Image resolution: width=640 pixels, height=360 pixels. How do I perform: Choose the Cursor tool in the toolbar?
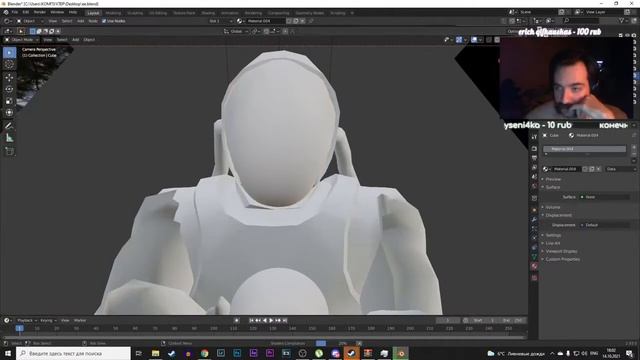click(x=9, y=64)
